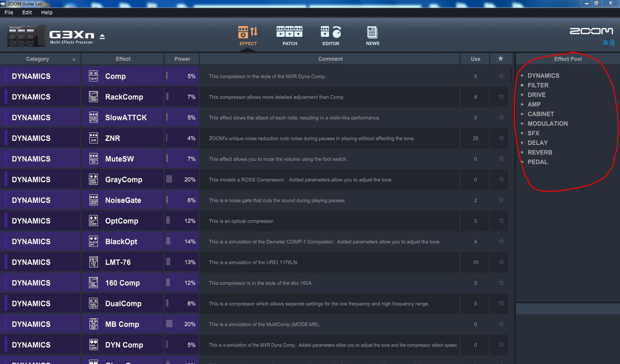This screenshot has height=364, width=620.
Task: Star the DualComp effect
Action: point(501,303)
